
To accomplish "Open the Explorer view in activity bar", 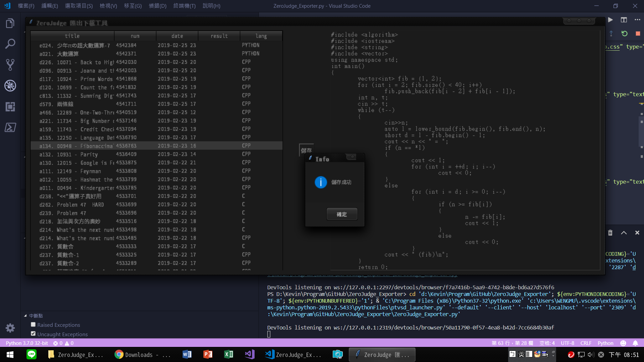I will [x=10, y=23].
